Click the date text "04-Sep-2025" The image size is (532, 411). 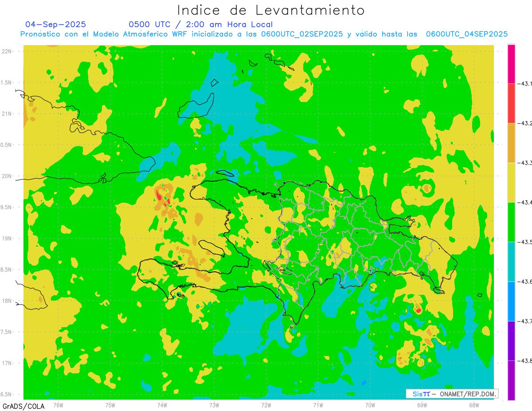point(55,24)
